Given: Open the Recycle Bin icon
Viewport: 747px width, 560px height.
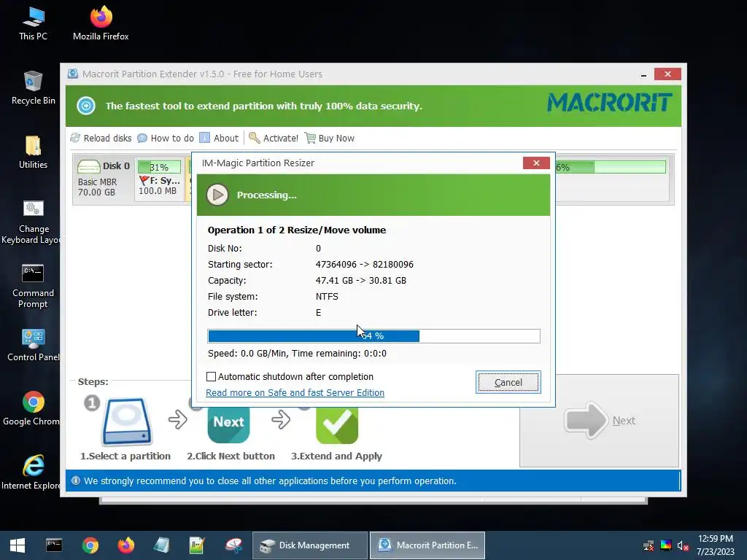Looking at the screenshot, I should 33,87.
